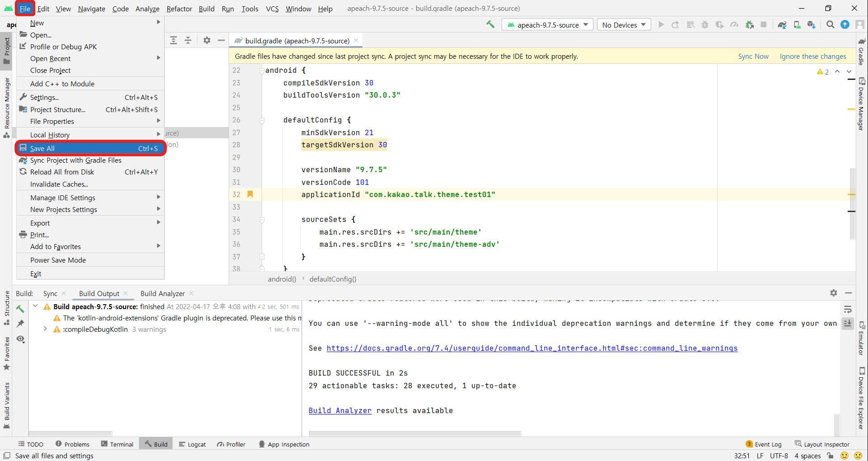Go to next highlighted warning arrow
868x461 pixels.
(849, 72)
